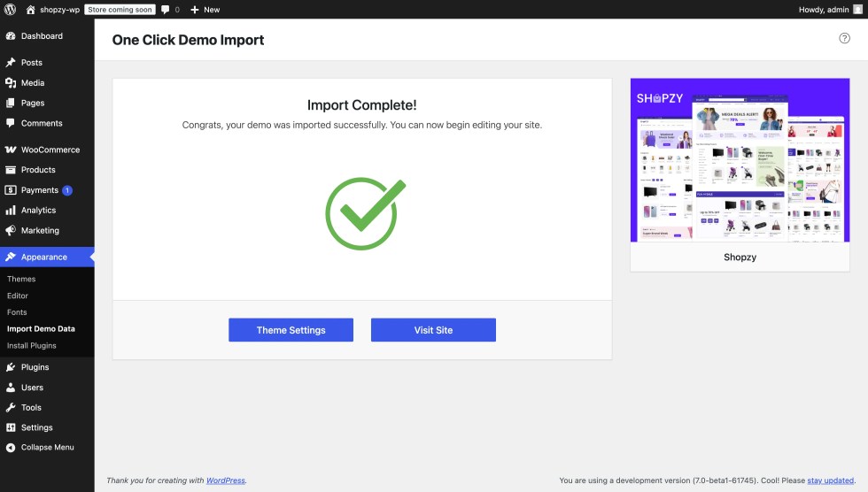The height and width of the screenshot is (492, 868).
Task: Click the Shopzy demo preview thumbnail
Action: (740, 160)
